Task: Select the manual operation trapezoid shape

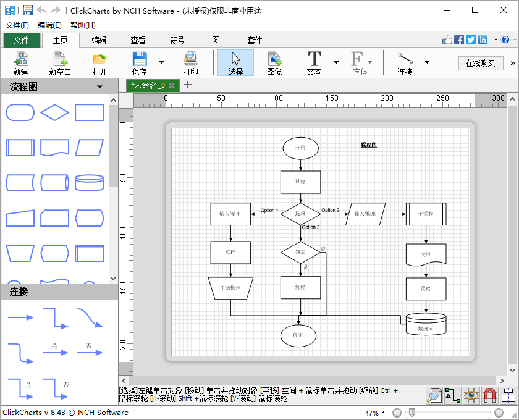Action: click(20, 253)
